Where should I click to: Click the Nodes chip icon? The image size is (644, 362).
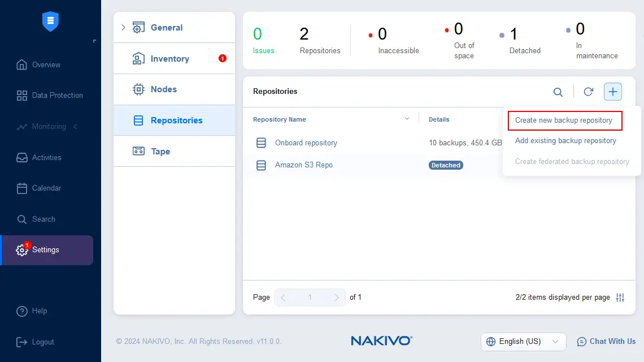coord(138,89)
